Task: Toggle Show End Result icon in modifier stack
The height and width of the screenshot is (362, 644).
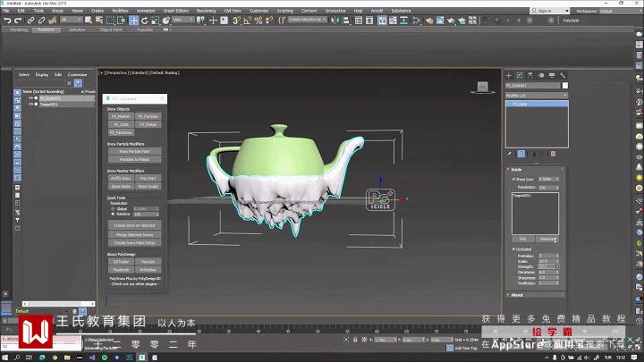Action: coord(521,154)
